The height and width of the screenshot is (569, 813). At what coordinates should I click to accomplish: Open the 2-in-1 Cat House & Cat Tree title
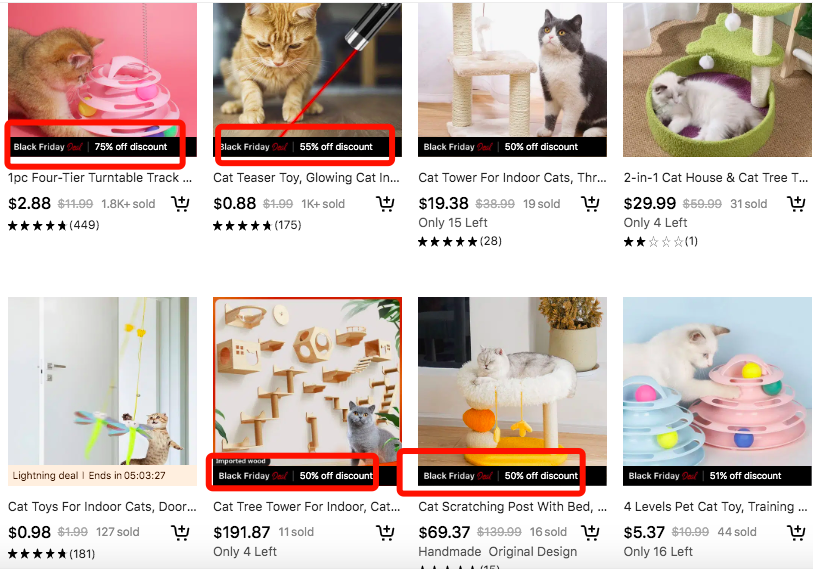716,178
